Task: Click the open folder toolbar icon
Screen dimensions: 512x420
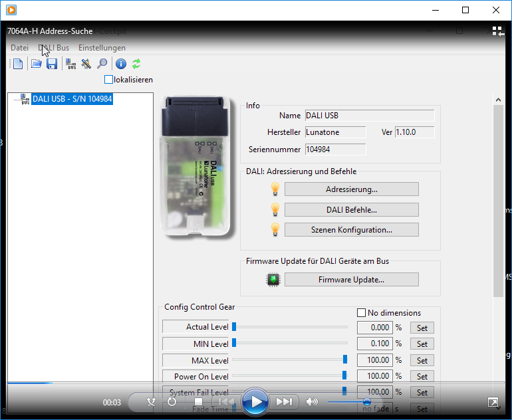Action: pos(36,64)
